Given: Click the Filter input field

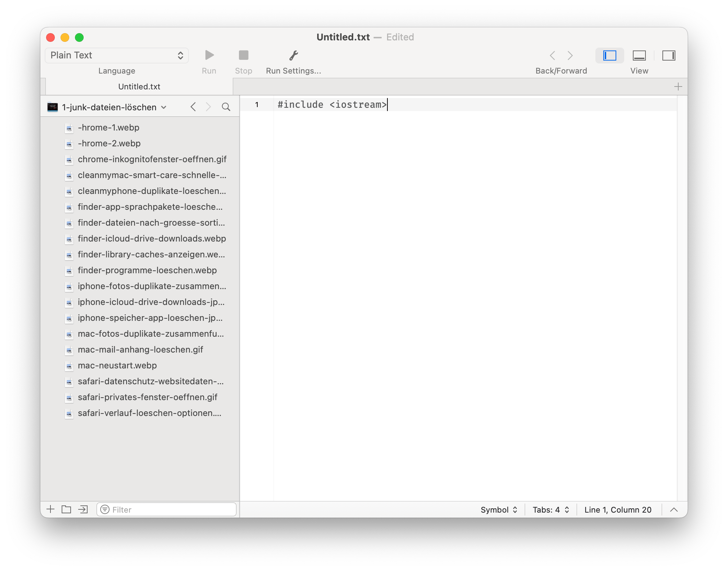Looking at the screenshot, I should point(169,509).
